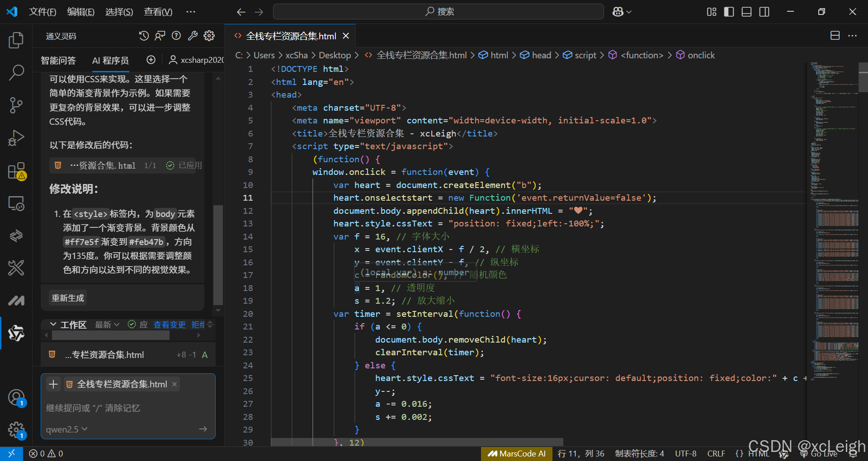The width and height of the screenshot is (868, 461).
Task: Remove the attached file chip from chat input
Action: (175, 384)
